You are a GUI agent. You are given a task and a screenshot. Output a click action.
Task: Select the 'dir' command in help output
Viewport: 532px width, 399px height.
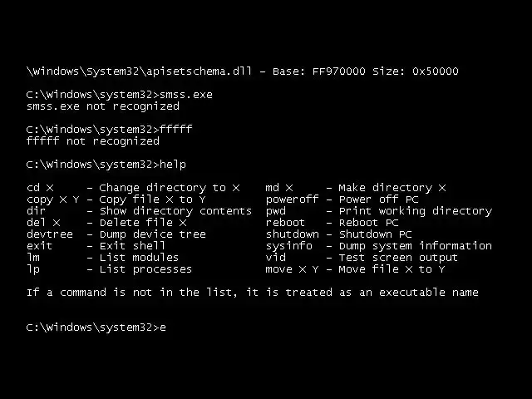[36, 210]
